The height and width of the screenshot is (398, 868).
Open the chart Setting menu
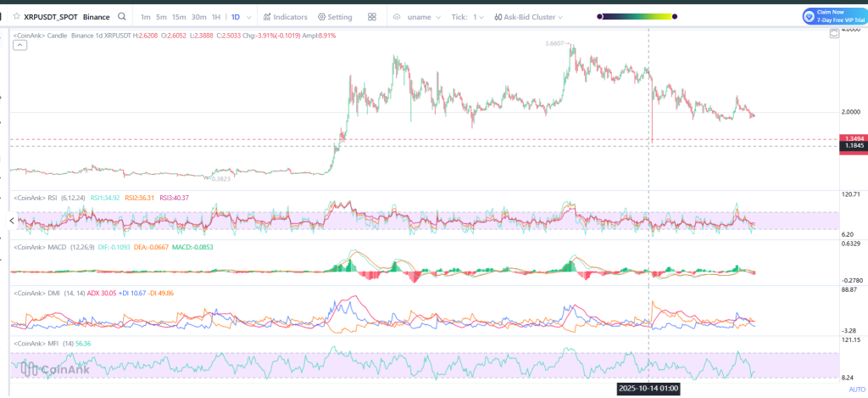[335, 17]
